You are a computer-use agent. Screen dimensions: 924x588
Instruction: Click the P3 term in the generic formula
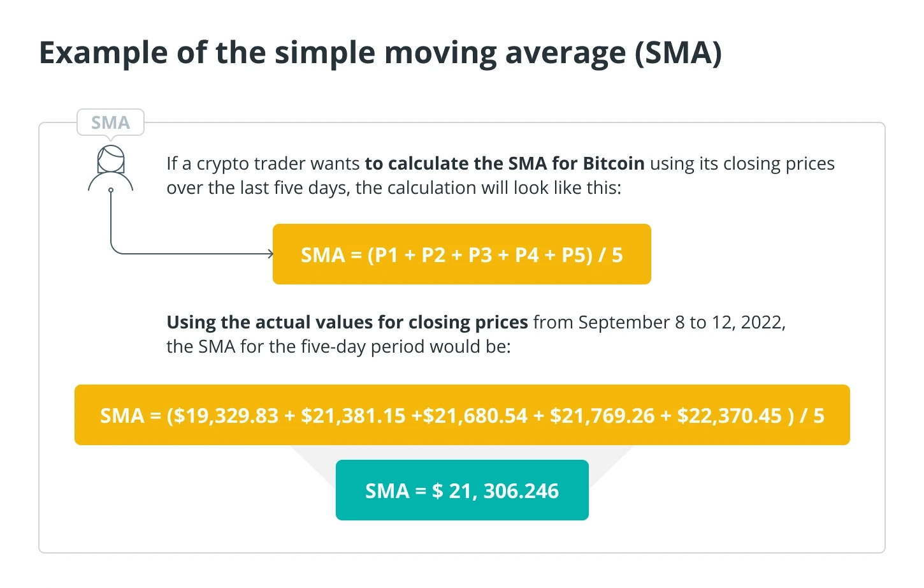480,255
